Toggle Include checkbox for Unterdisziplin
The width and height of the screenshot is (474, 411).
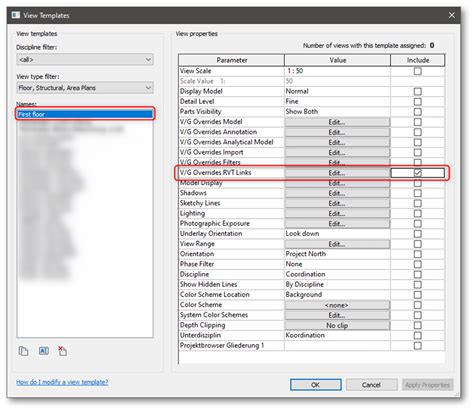(x=417, y=335)
